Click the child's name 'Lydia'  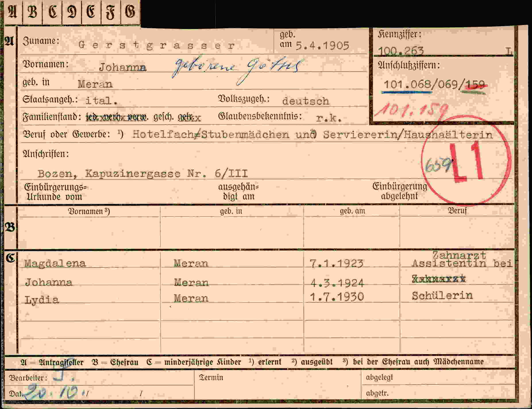coord(42,300)
